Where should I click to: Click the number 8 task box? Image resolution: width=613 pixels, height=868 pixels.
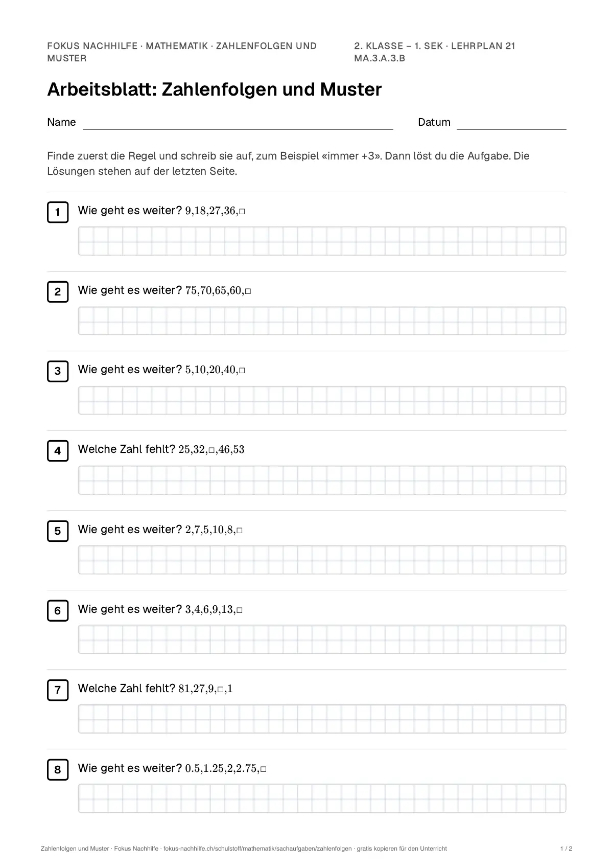click(58, 770)
